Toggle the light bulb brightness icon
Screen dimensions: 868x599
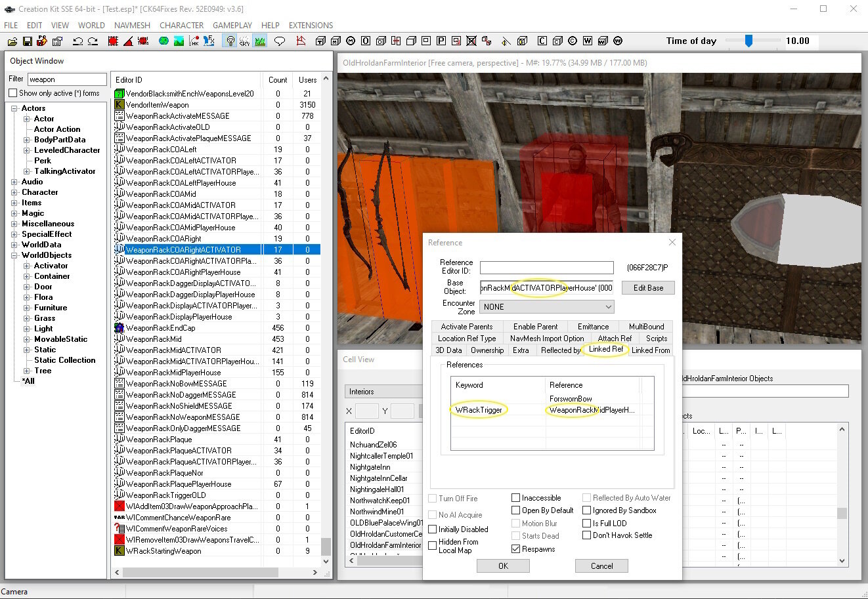[230, 41]
